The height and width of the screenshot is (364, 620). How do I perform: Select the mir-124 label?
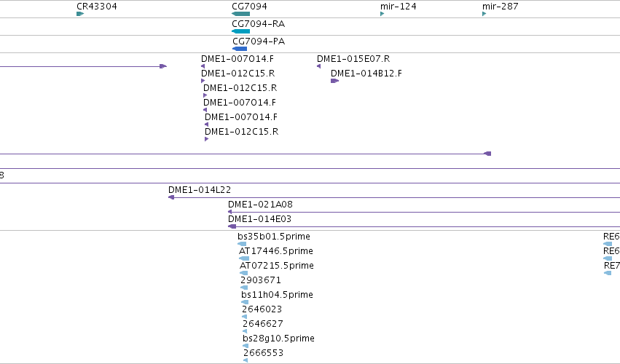(399, 7)
